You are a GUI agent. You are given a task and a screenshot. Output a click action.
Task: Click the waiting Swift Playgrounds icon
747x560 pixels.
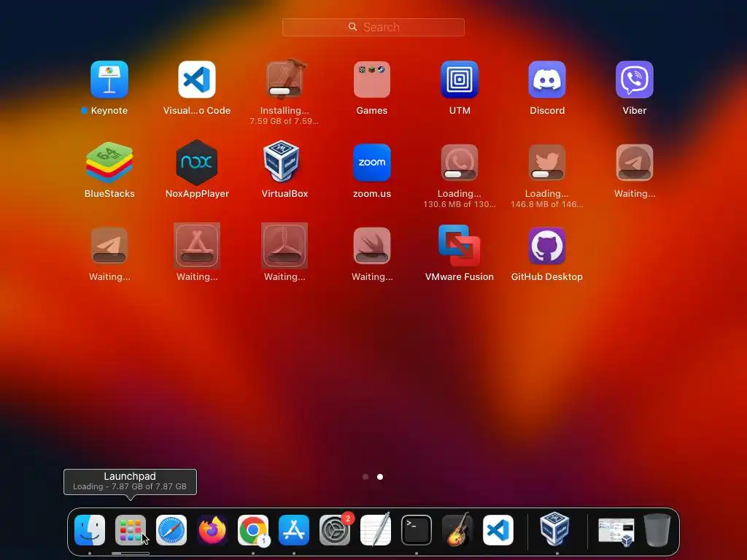(371, 246)
